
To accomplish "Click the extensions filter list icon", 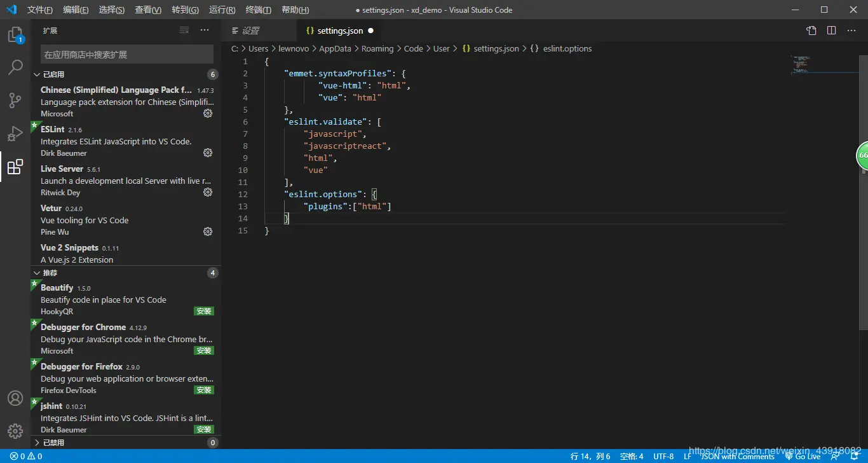I will (184, 31).
